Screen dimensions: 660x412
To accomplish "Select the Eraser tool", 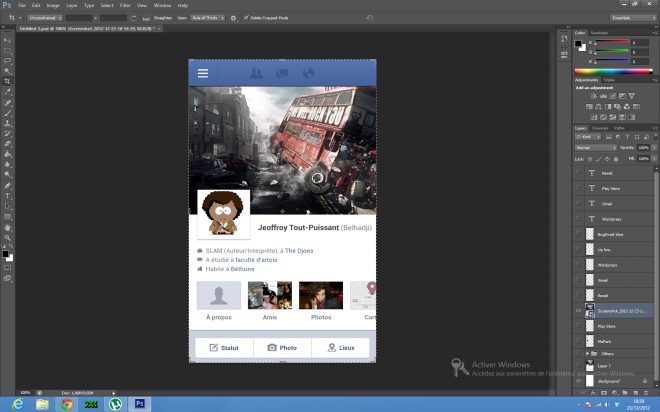I will [8, 144].
